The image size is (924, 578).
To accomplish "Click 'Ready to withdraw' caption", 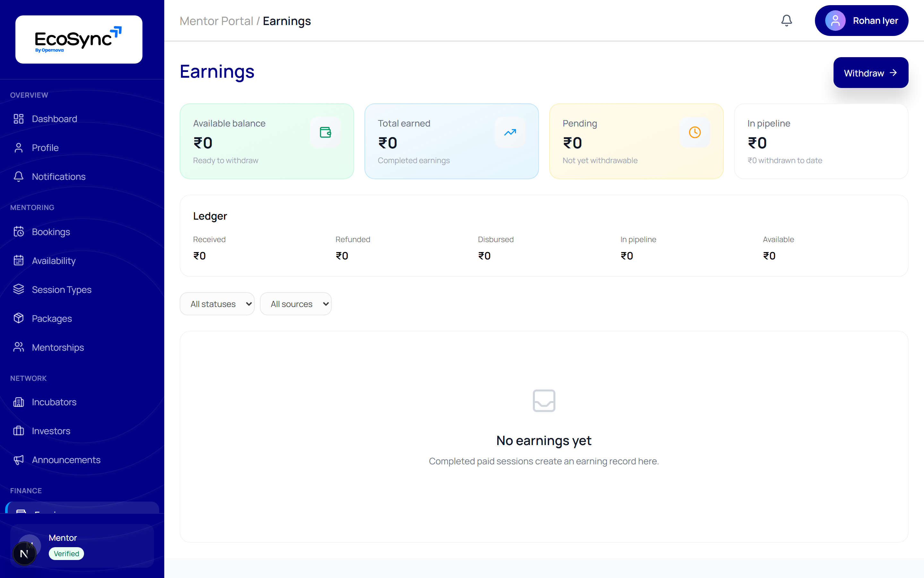I will click(x=226, y=161).
